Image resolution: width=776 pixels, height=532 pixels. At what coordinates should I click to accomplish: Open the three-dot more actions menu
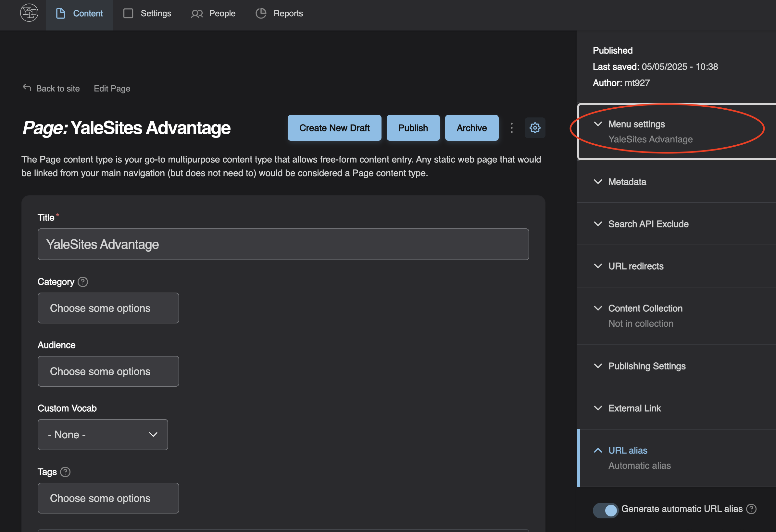click(x=511, y=128)
